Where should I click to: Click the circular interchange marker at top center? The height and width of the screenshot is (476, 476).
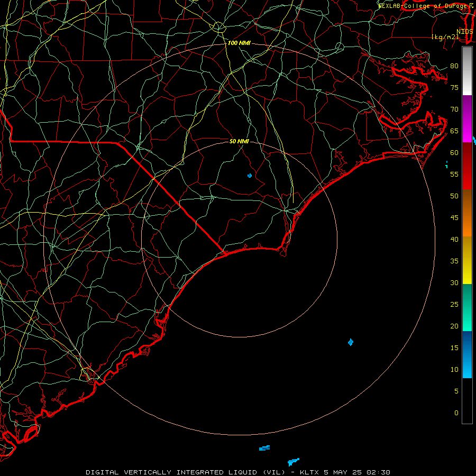[218, 27]
